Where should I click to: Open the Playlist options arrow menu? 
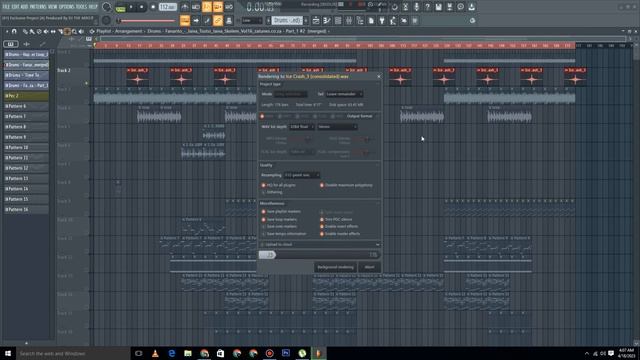click(x=7, y=31)
